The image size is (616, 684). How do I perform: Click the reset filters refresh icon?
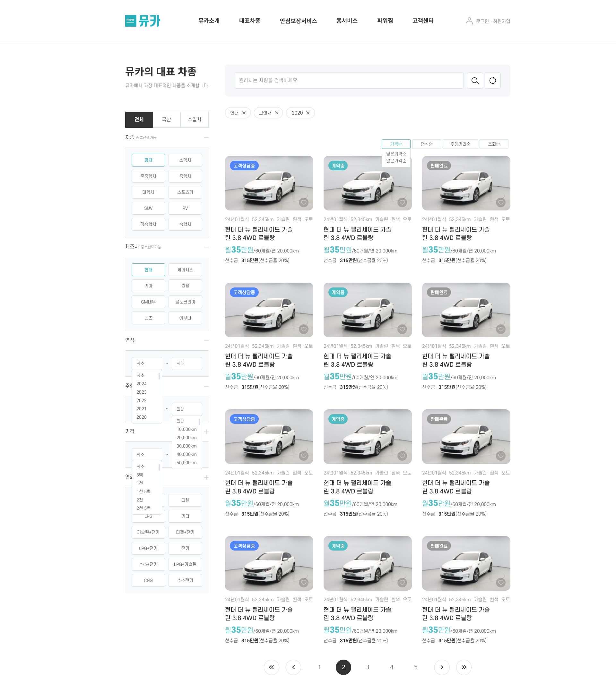click(492, 81)
